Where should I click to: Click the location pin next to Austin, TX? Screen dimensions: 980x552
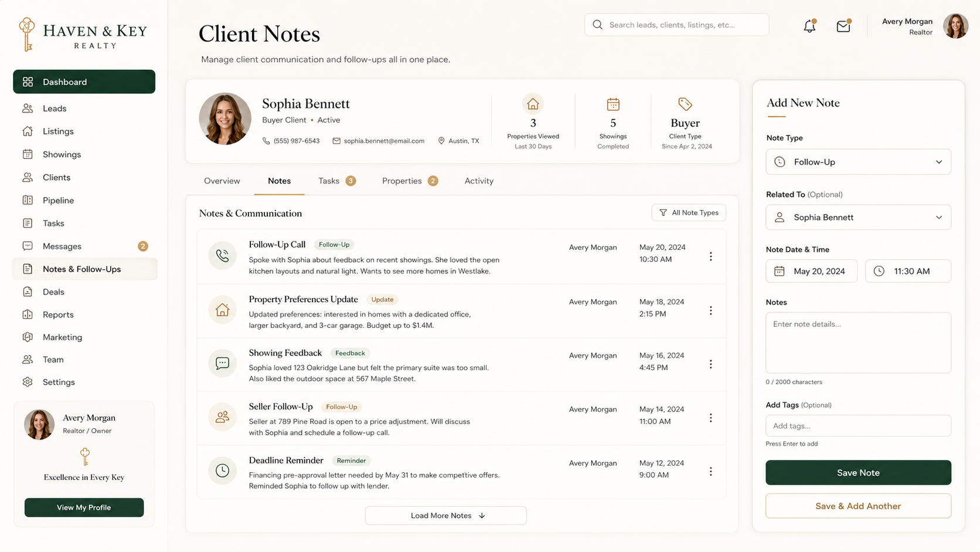point(441,141)
